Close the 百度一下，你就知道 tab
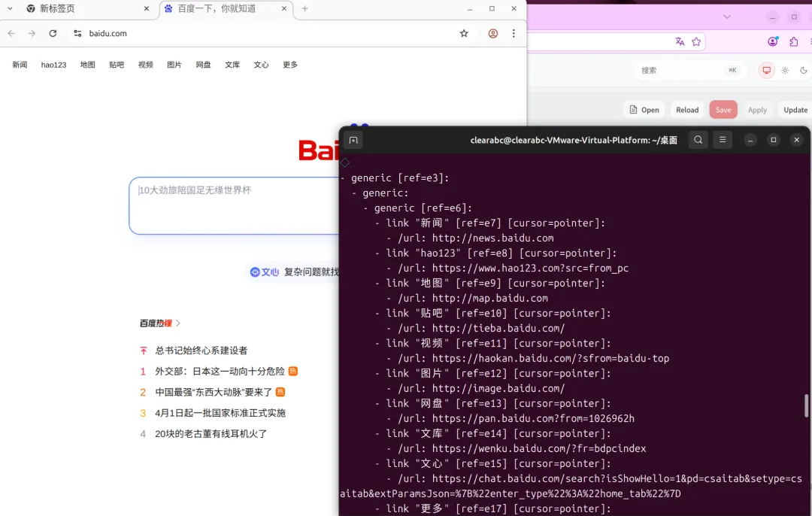Image resolution: width=812 pixels, height=516 pixels. coord(284,8)
